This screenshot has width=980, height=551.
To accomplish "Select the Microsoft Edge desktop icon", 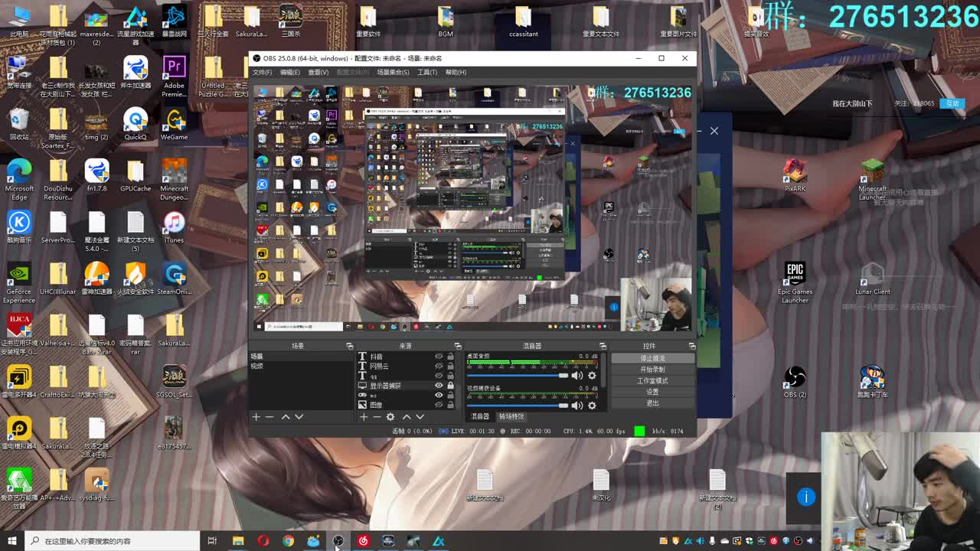I will point(19,180).
